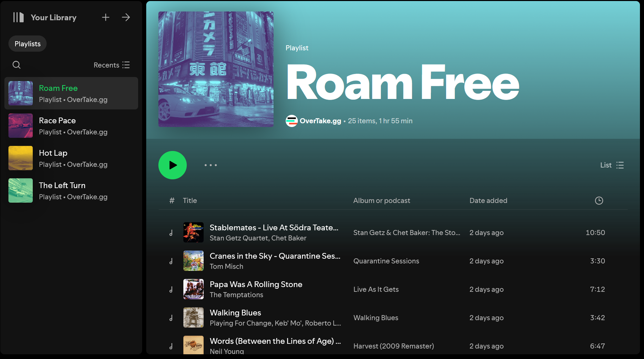
Task: Click Race Pace cover thumbnail
Action: coord(21,126)
